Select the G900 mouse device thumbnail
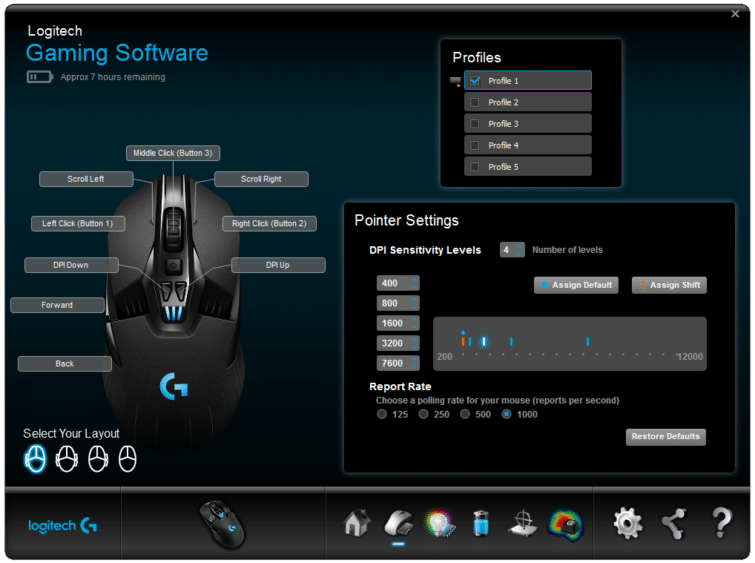The width and height of the screenshot is (755, 563). click(x=222, y=525)
